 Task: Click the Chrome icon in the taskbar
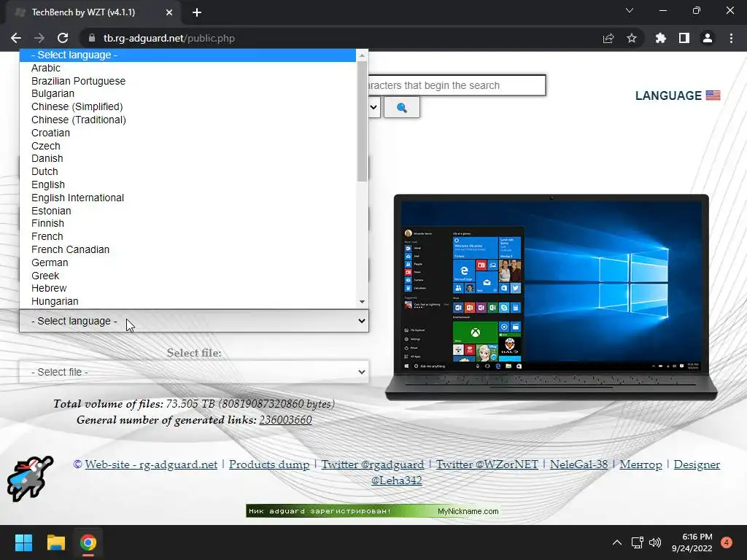tap(88, 542)
